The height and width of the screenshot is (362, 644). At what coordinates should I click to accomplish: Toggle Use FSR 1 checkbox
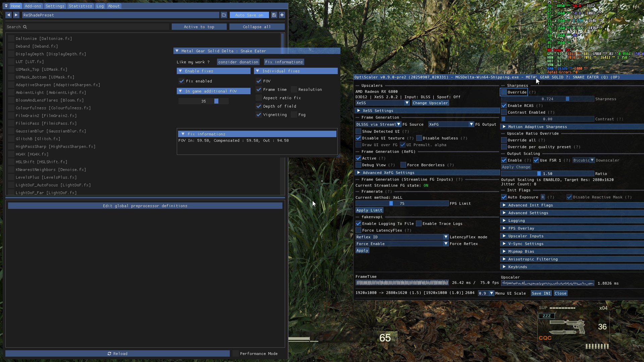pos(536,160)
